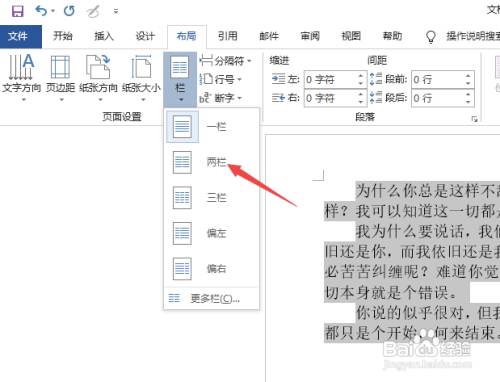The image size is (500, 382).
Task: Collapse the 栏 dropdown arrow
Action: [181, 99]
